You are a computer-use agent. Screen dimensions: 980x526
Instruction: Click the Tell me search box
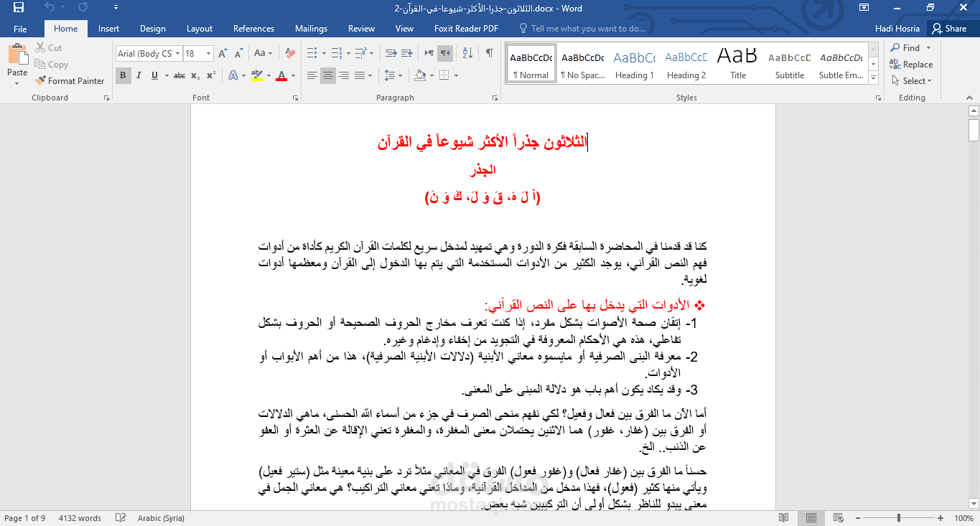[x=582, y=29]
